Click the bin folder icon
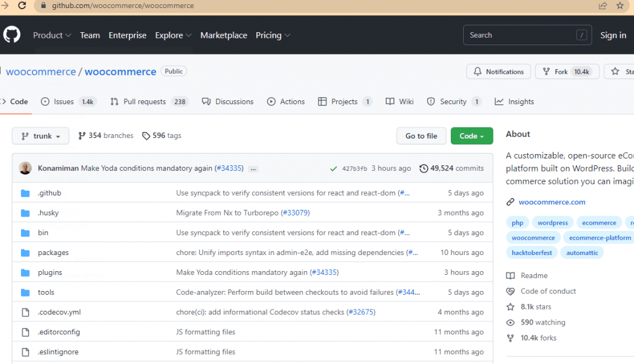This screenshot has width=634, height=364. tap(25, 233)
